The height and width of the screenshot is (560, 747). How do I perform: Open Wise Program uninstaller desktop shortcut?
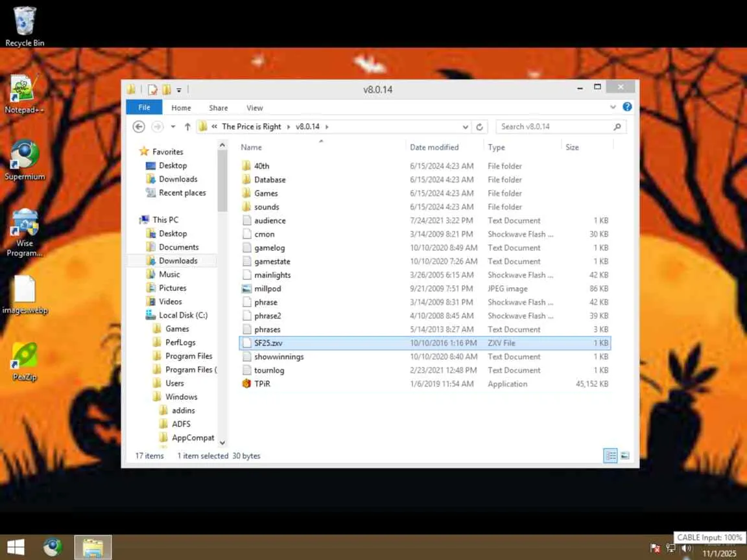point(25,233)
